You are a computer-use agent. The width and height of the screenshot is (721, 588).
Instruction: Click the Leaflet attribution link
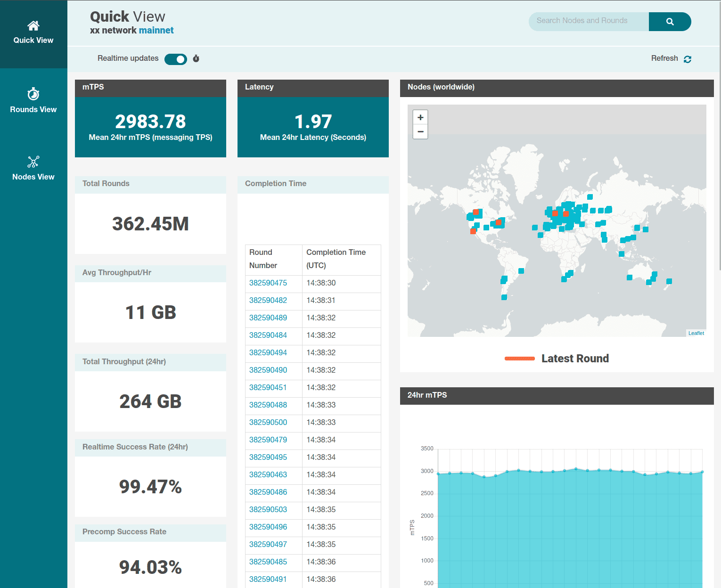(x=696, y=333)
